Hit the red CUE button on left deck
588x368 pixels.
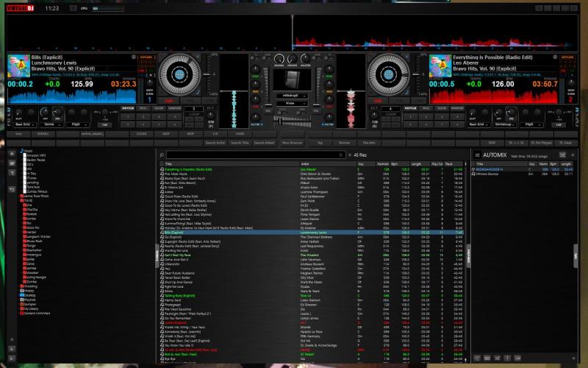point(168,101)
